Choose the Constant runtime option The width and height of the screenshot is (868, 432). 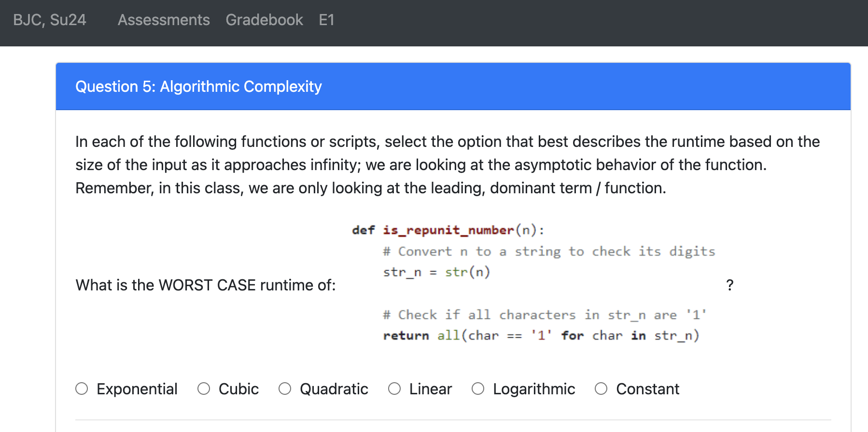(601, 389)
